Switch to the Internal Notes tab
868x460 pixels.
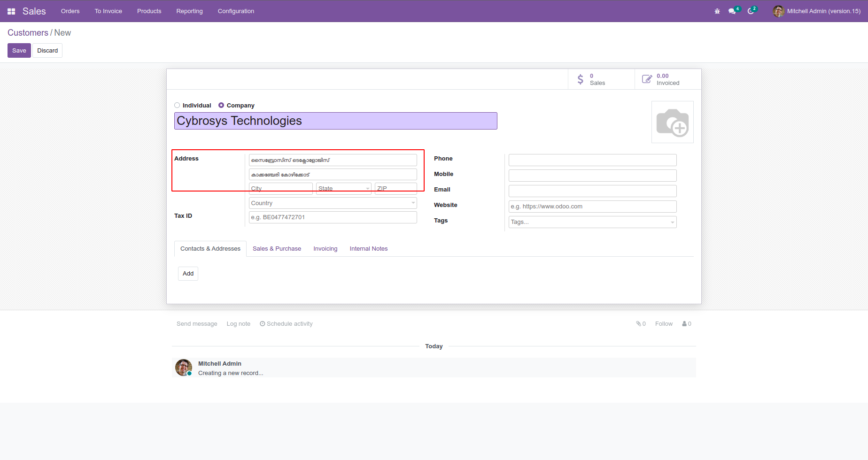pyautogui.click(x=369, y=249)
